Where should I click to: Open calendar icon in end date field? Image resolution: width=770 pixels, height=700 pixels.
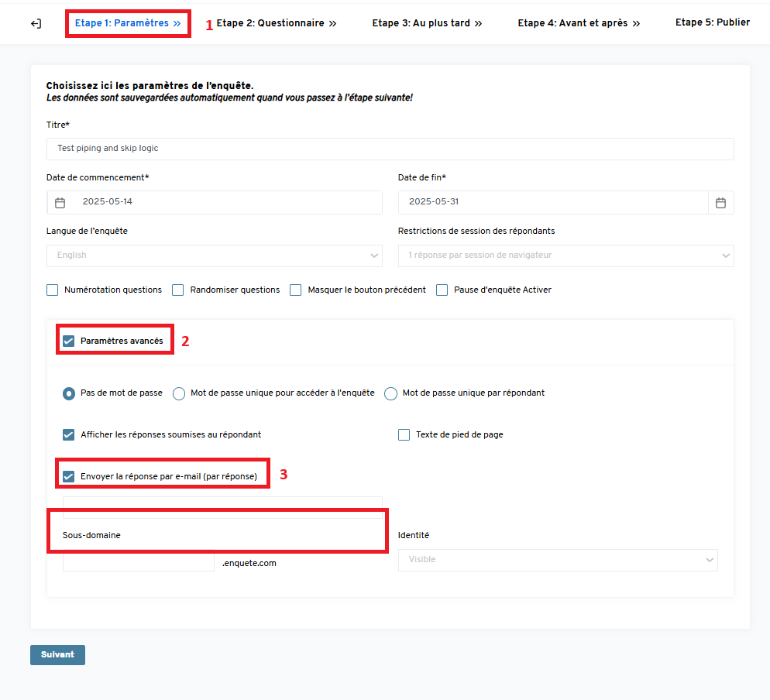click(x=720, y=203)
